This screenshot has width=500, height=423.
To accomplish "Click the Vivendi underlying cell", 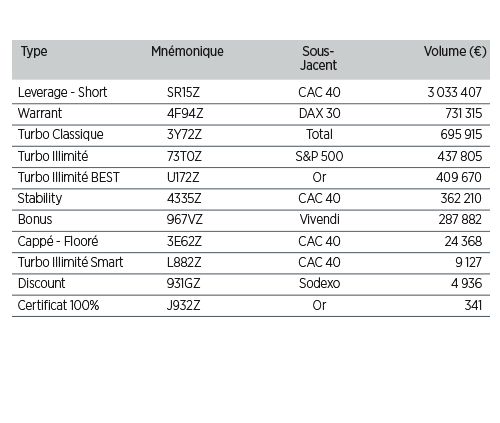I will tap(319, 220).
